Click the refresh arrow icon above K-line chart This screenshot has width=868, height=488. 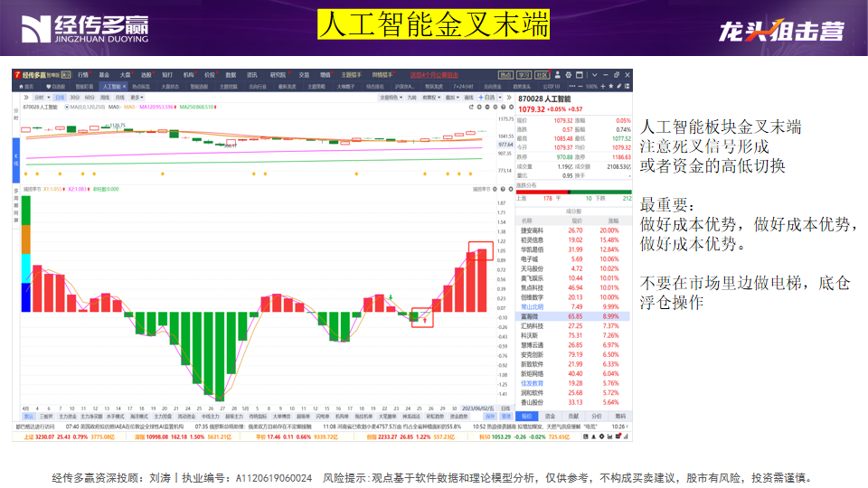pos(471,107)
